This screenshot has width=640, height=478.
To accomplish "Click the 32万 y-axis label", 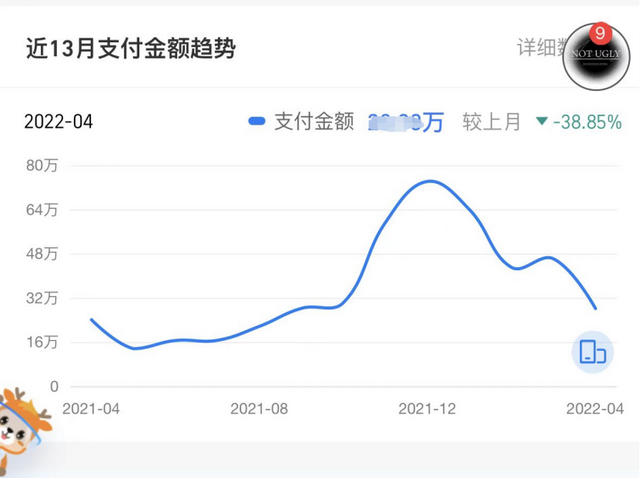I will pyautogui.click(x=42, y=298).
